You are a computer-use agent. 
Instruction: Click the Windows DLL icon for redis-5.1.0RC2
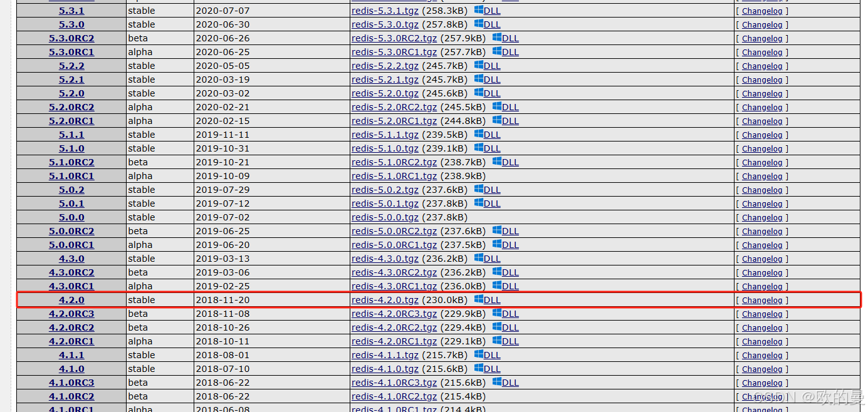[497, 162]
